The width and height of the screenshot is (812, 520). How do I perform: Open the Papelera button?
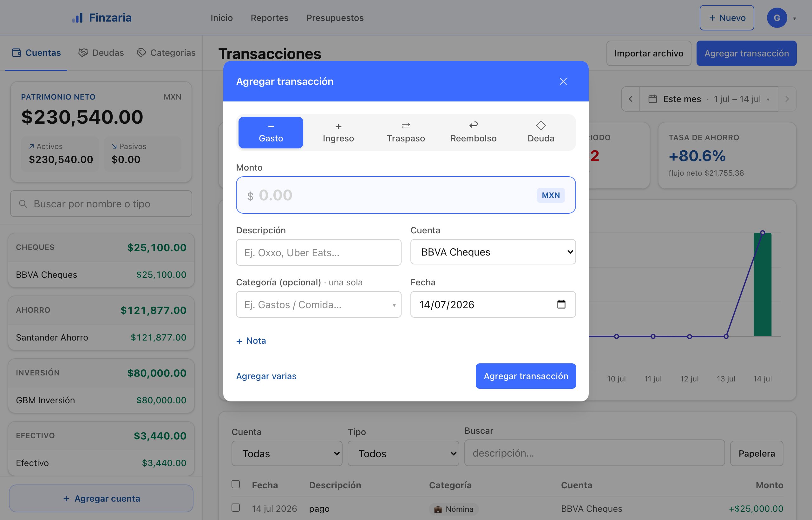click(x=756, y=453)
